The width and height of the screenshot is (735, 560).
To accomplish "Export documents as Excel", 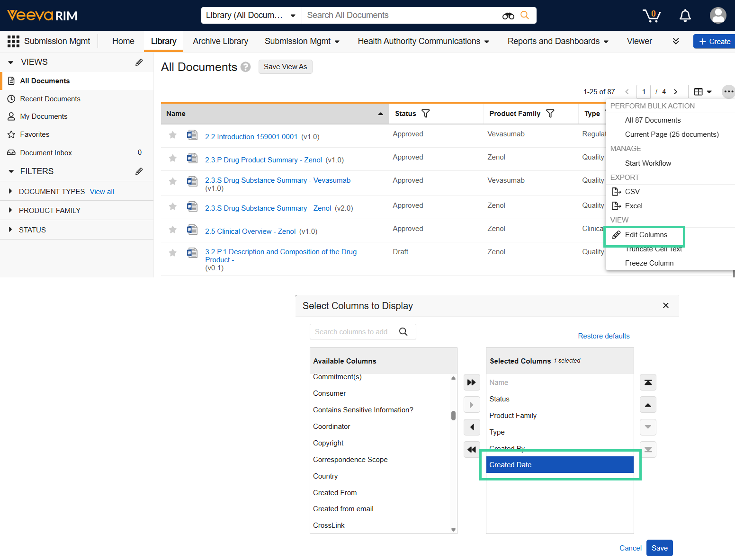I will click(x=634, y=206).
